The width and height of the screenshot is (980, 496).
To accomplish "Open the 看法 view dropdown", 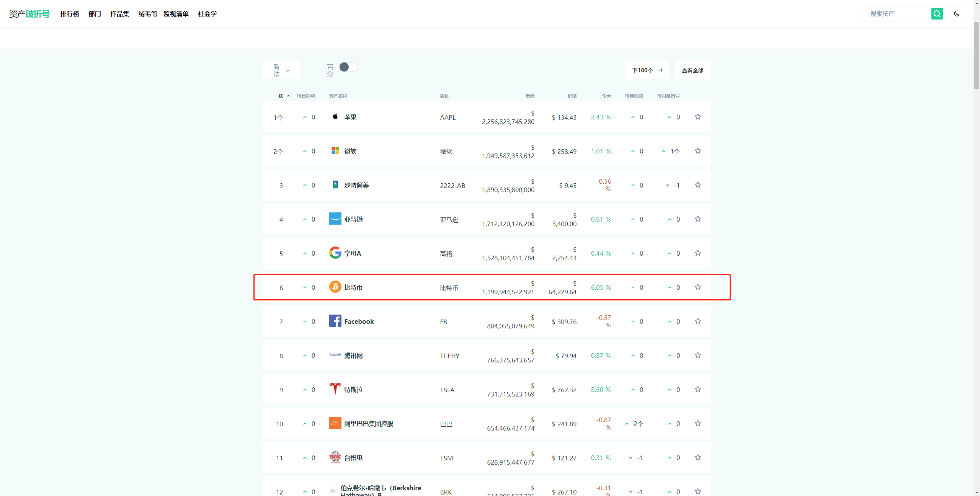I will [281, 70].
